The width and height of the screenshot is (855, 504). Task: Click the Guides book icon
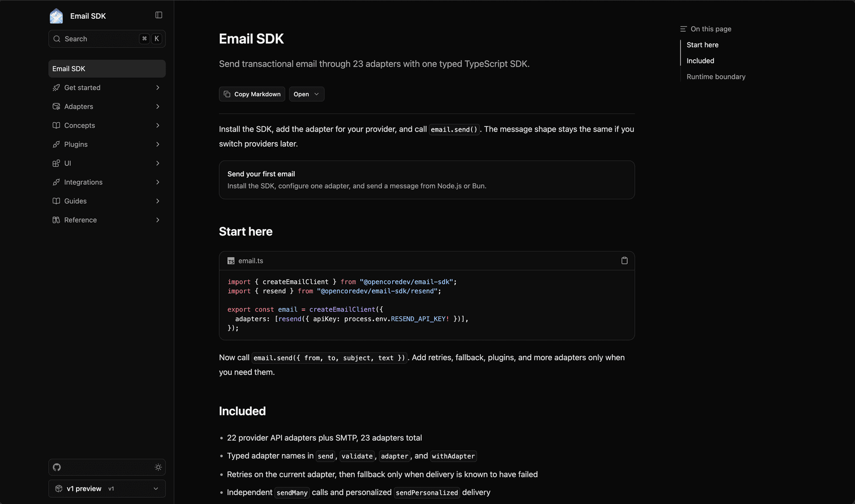click(56, 201)
